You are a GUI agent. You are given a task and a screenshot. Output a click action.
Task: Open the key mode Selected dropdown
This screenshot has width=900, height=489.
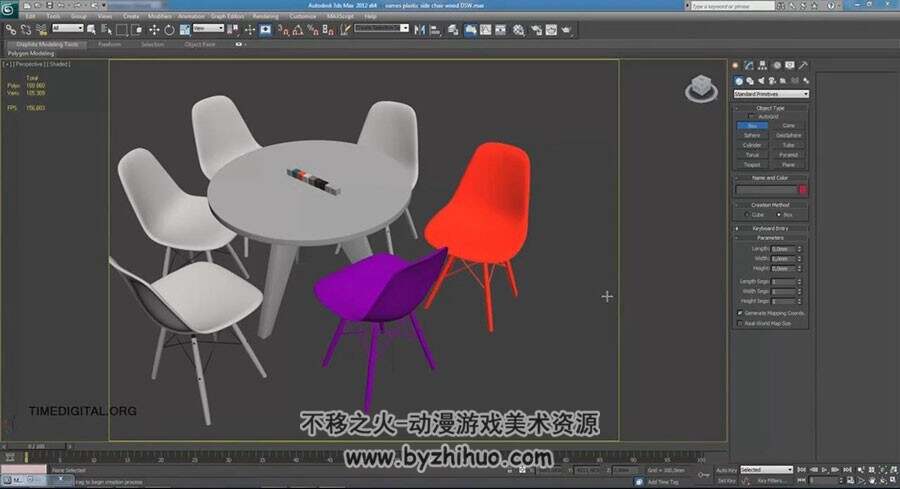pyautogui.click(x=766, y=469)
